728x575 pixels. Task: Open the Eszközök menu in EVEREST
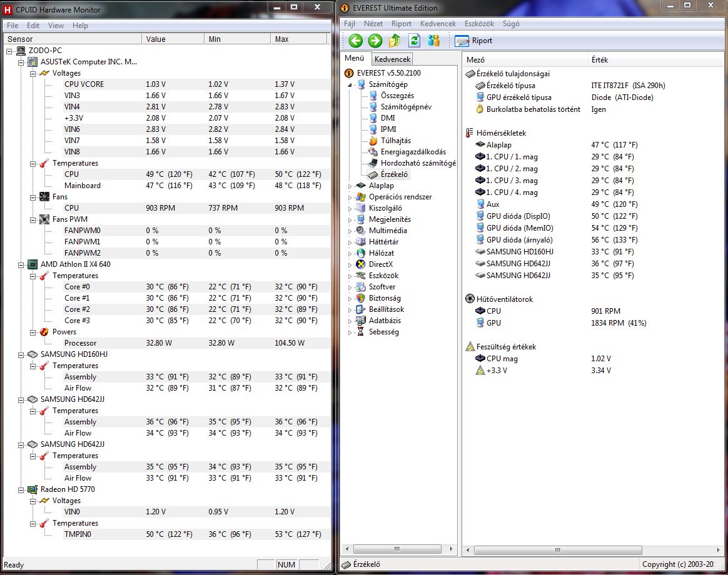pyautogui.click(x=479, y=24)
